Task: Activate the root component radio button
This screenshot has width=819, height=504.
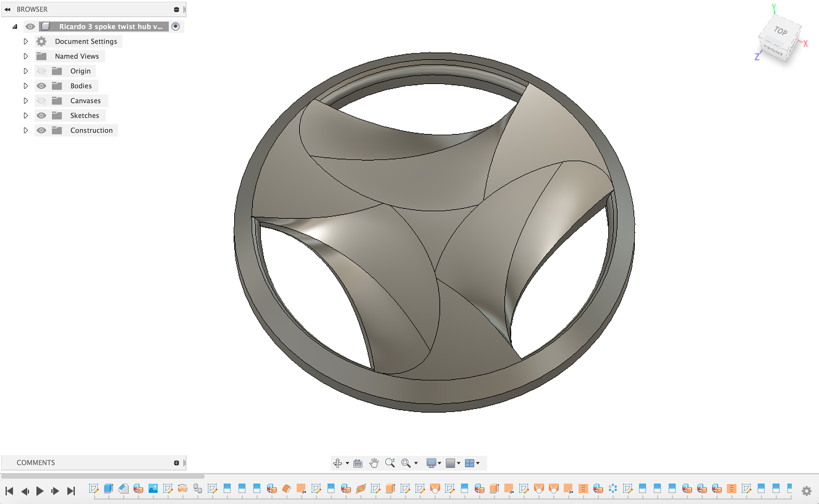Action: pyautogui.click(x=175, y=26)
